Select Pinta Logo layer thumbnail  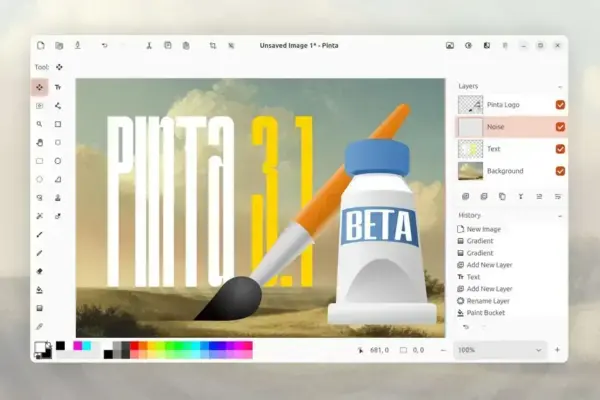pyautogui.click(x=470, y=104)
